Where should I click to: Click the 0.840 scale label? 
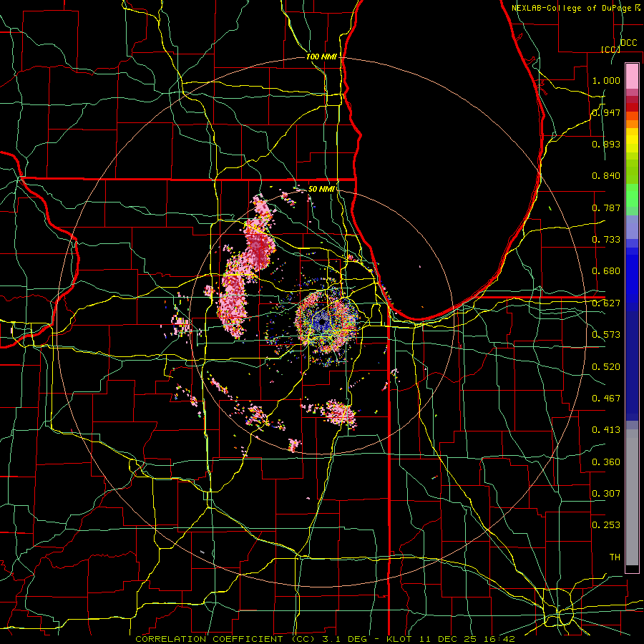click(x=606, y=176)
